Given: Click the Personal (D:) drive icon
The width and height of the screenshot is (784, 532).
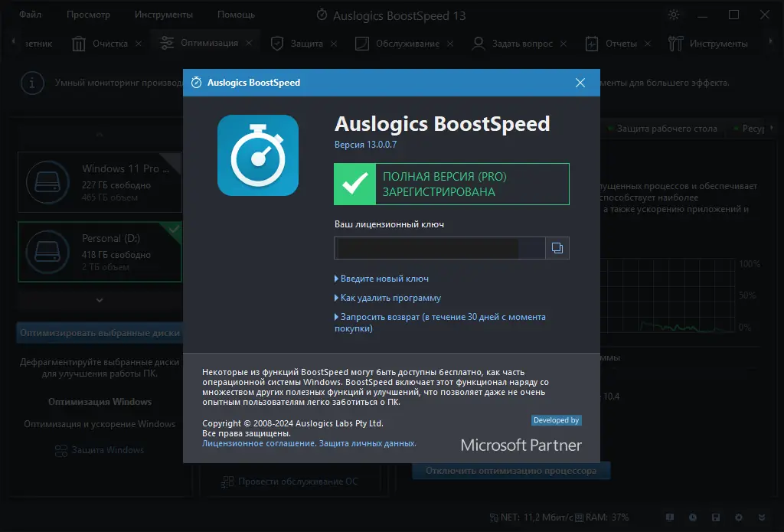Looking at the screenshot, I should pos(47,252).
